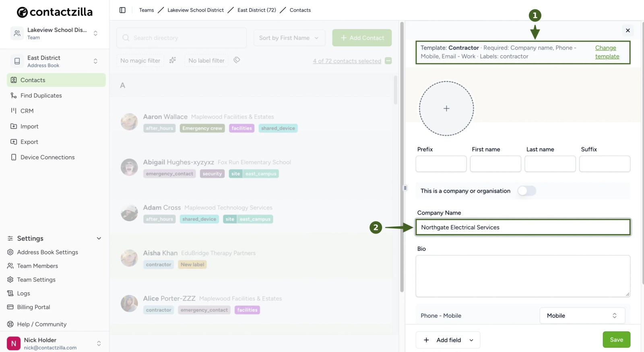Viewport: 644px width, 352px height.
Task: Click the label filter tag icon
Action: (237, 60)
